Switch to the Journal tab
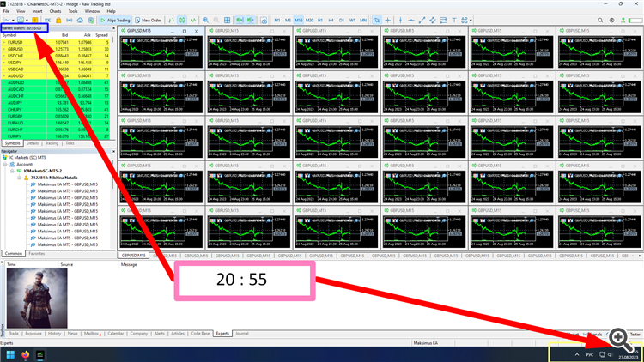644x362 pixels. pos(242,334)
